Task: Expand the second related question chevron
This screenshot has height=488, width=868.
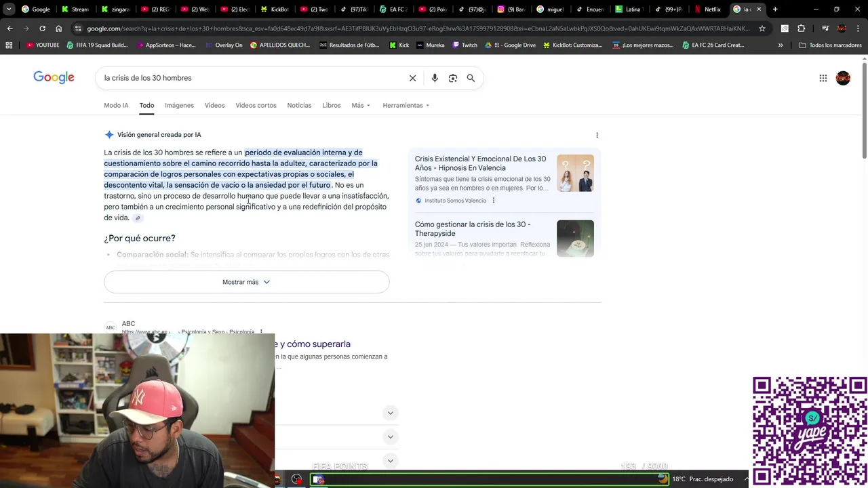Action: (390, 437)
